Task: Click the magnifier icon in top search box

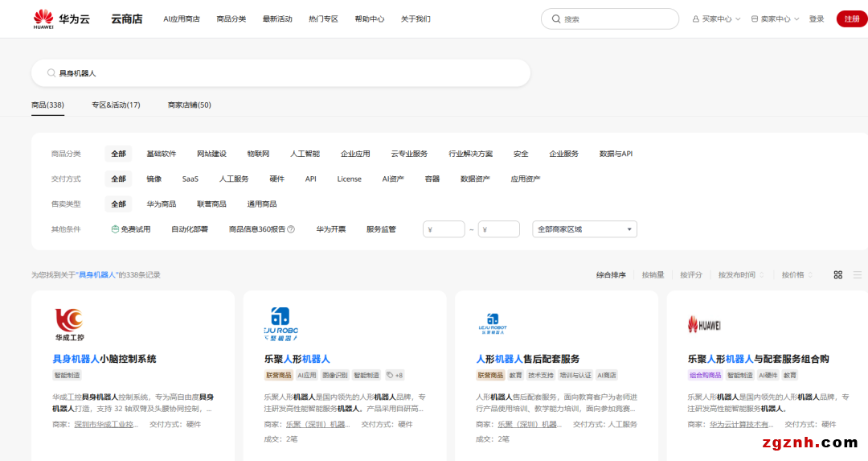Action: tap(556, 19)
